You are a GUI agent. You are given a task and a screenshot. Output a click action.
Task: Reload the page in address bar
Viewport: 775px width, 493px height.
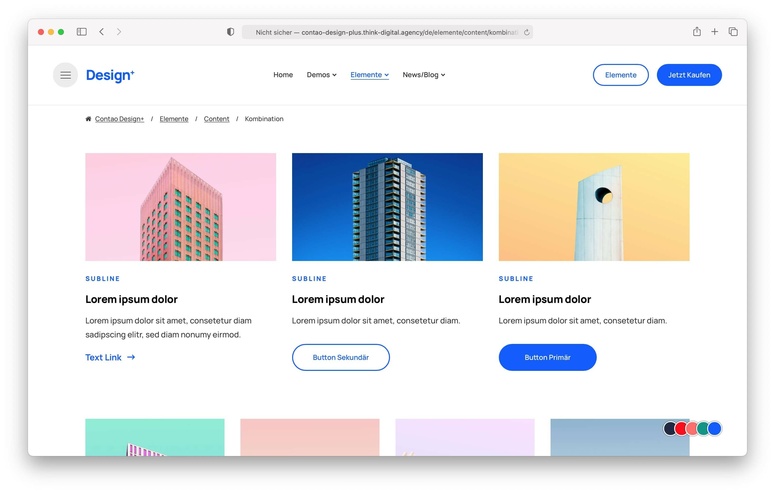pyautogui.click(x=526, y=32)
